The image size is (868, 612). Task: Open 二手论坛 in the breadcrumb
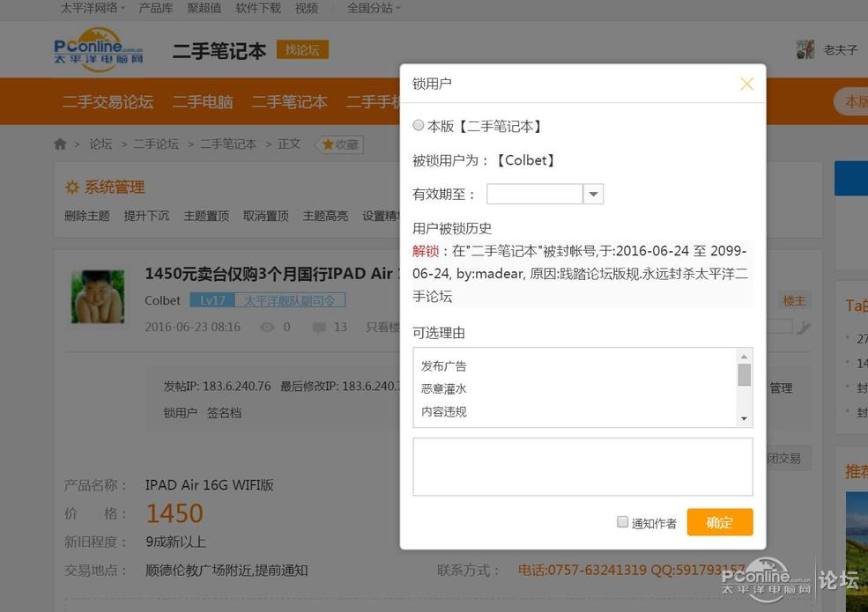(156, 144)
